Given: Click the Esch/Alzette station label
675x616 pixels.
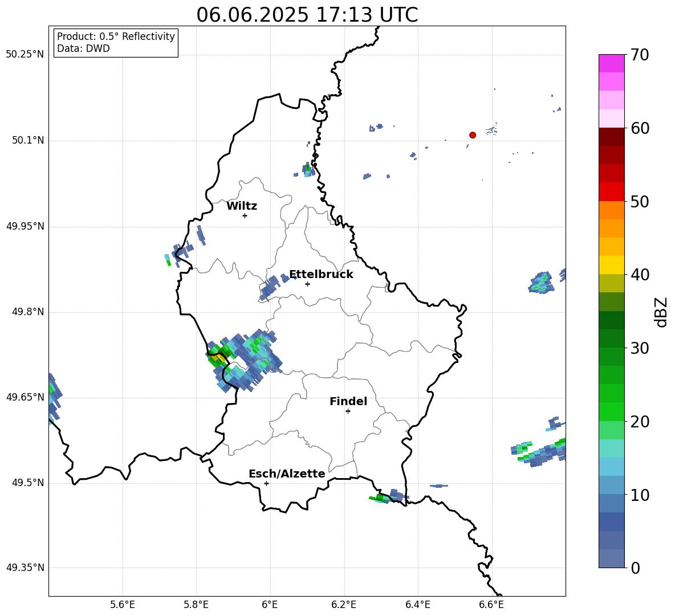Looking at the screenshot, I should tap(287, 474).
